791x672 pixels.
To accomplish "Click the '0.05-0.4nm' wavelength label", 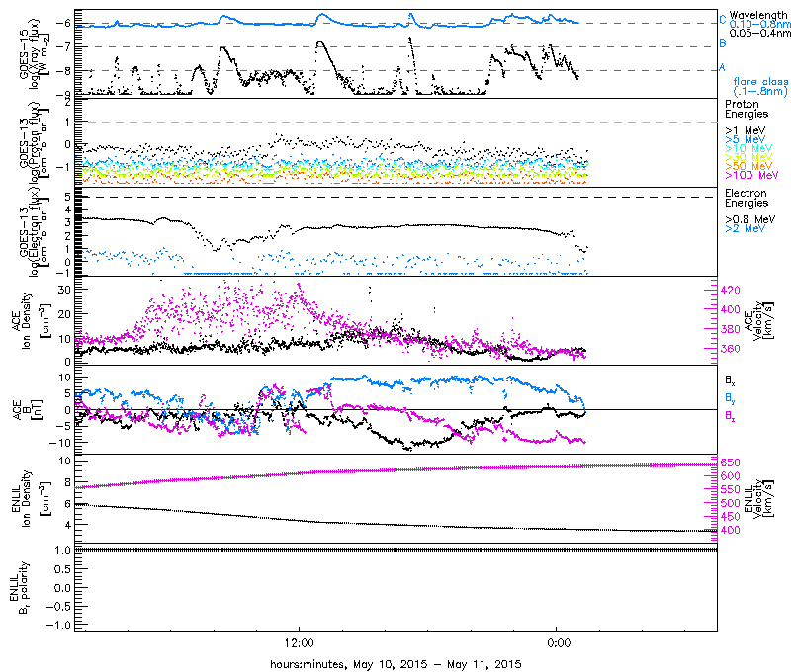I will coord(759,34).
